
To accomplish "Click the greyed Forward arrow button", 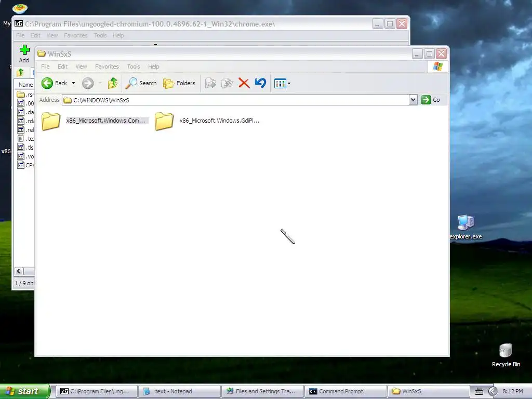I will pos(88,83).
